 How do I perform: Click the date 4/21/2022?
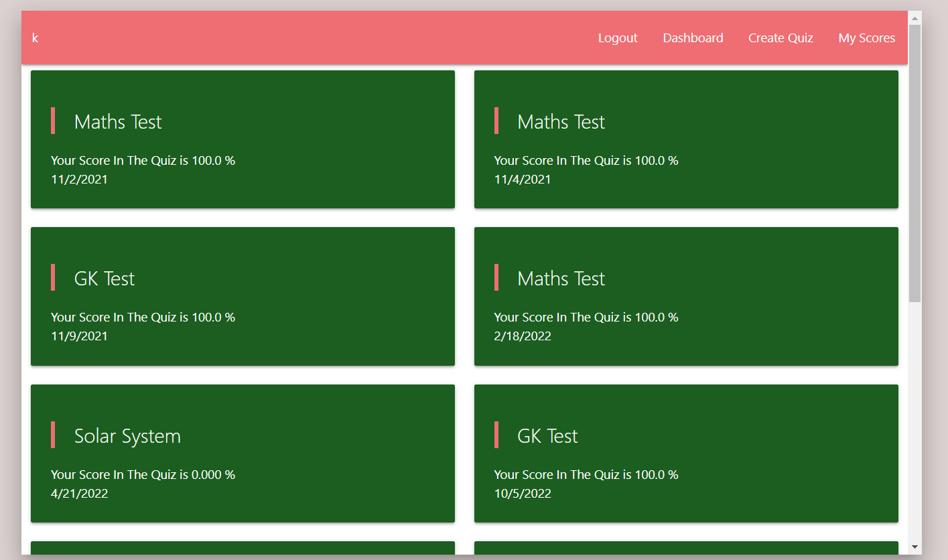coord(79,494)
